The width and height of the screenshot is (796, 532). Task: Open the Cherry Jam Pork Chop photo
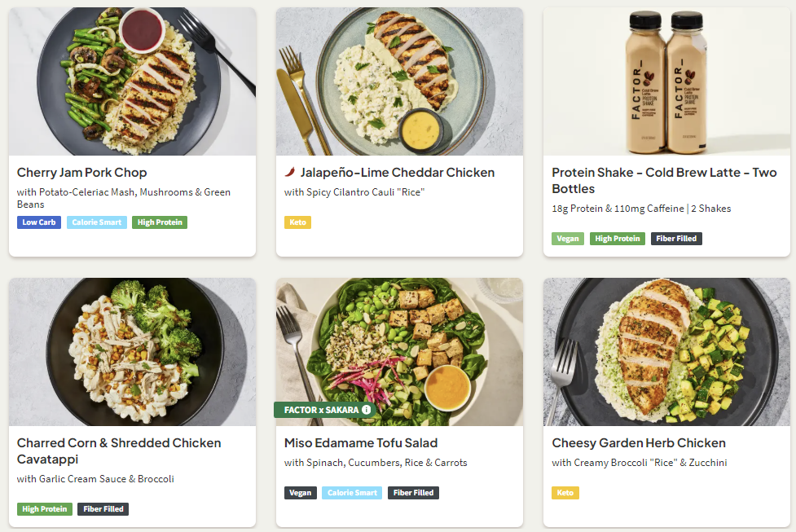point(132,81)
